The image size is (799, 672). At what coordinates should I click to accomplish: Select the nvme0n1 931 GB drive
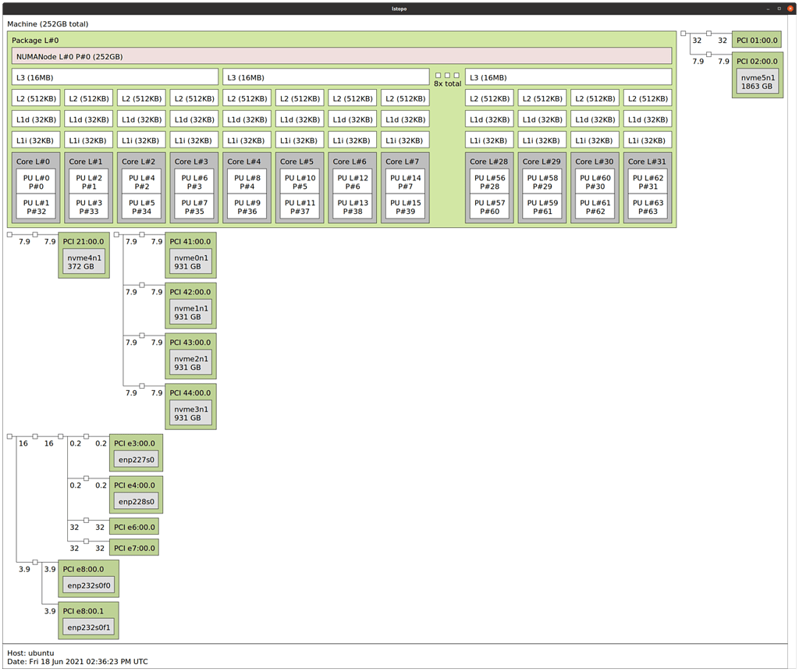coord(190,261)
